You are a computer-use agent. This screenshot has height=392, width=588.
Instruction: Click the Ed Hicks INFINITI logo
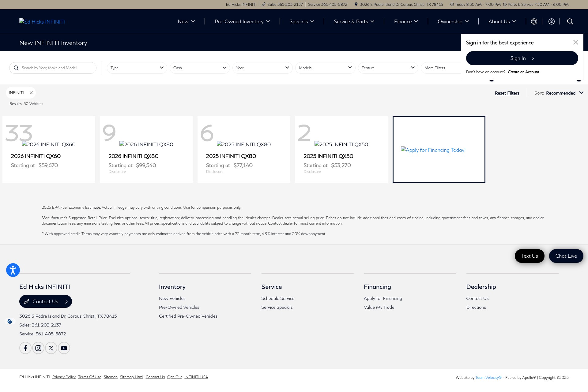42,21
